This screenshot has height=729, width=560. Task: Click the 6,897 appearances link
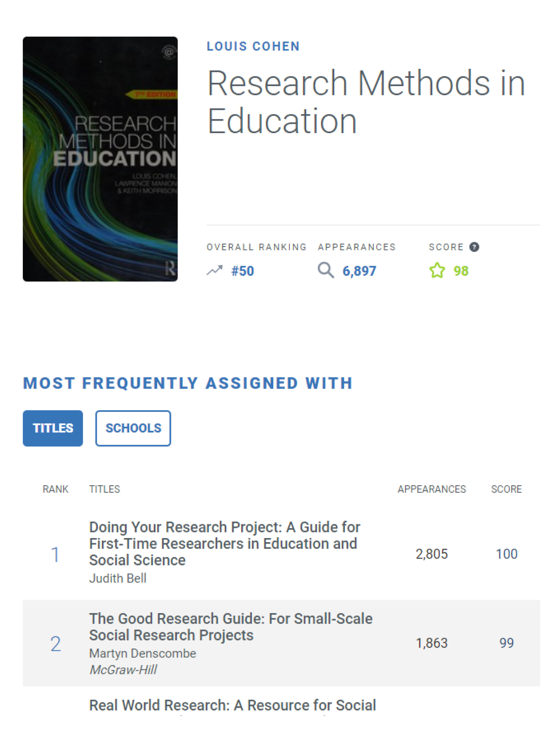point(360,271)
